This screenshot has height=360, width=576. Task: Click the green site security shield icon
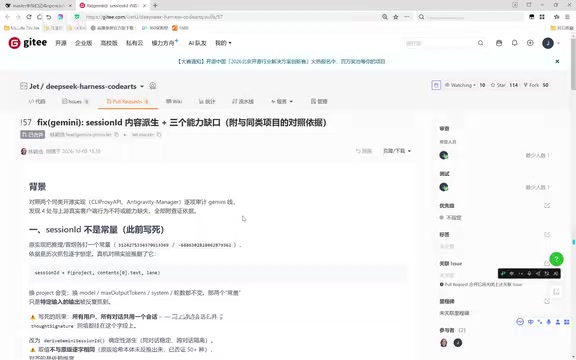pos(77,17)
